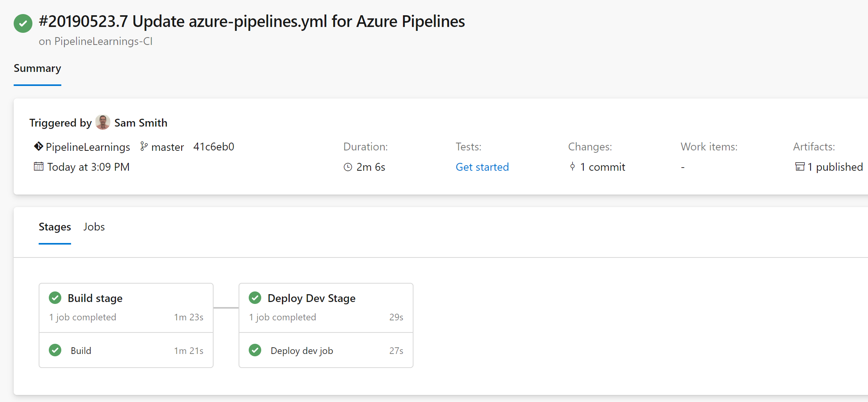Screen dimensions: 868x402
Task: Click the branch icon next to master
Action: pos(144,147)
